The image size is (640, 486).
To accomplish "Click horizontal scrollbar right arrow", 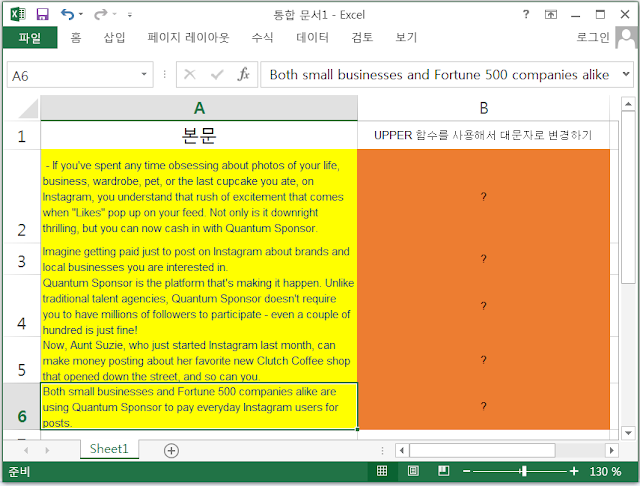I will [x=611, y=450].
